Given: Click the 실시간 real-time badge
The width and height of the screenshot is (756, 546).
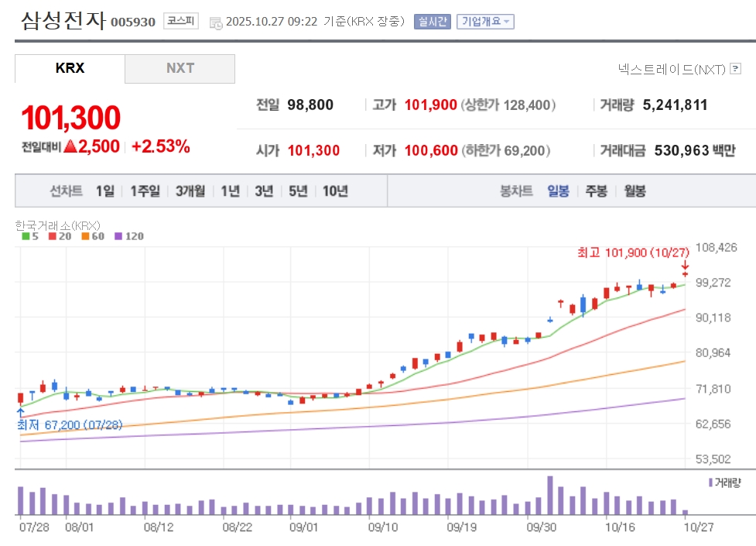Looking at the screenshot, I should 433,22.
